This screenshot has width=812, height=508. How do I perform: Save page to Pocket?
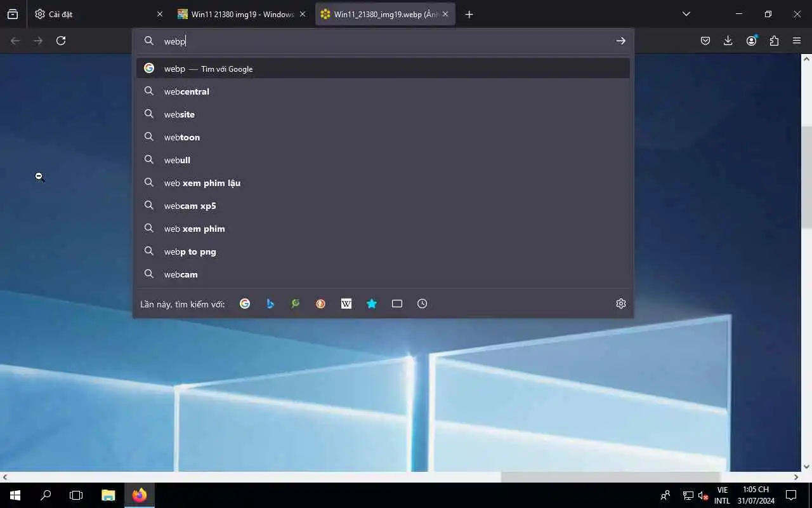[x=705, y=41]
